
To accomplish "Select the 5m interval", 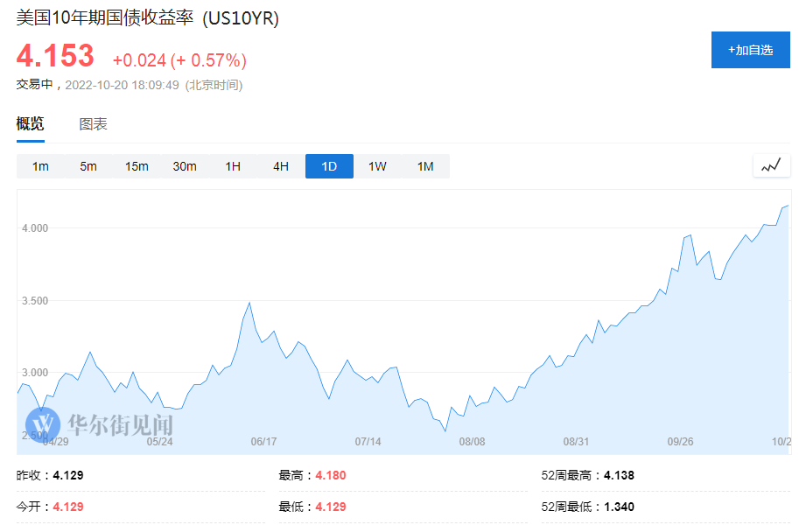I will (x=88, y=166).
